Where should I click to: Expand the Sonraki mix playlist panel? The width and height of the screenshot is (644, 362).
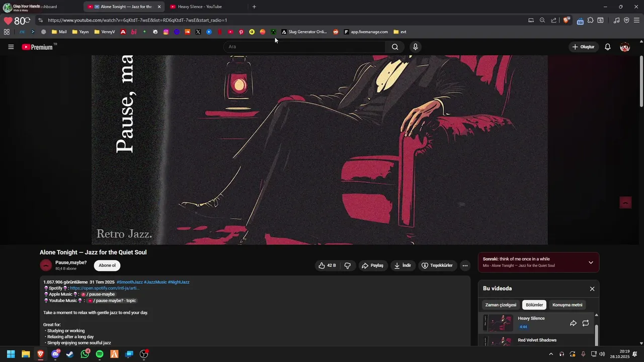point(591,262)
